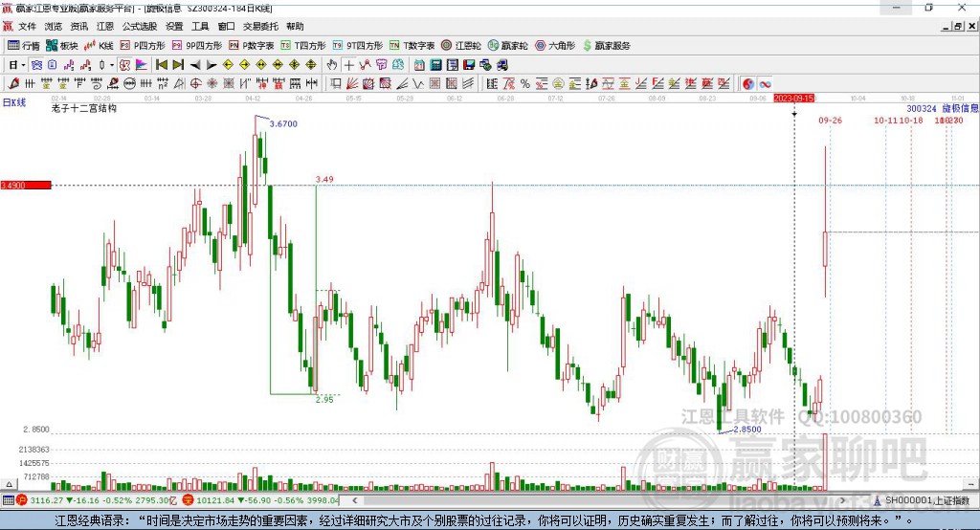980x530 pixels.
Task: Select the gold circle 金 icon
Action: (558, 84)
